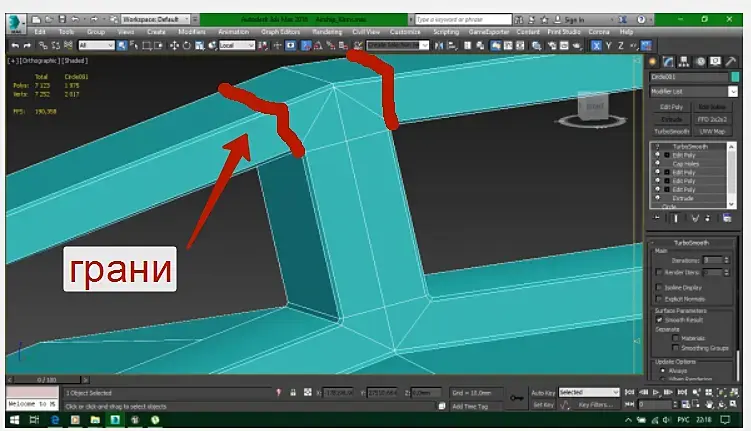The image size is (751, 431).
Task: Click the Mirror tool icon
Action: coord(439,45)
